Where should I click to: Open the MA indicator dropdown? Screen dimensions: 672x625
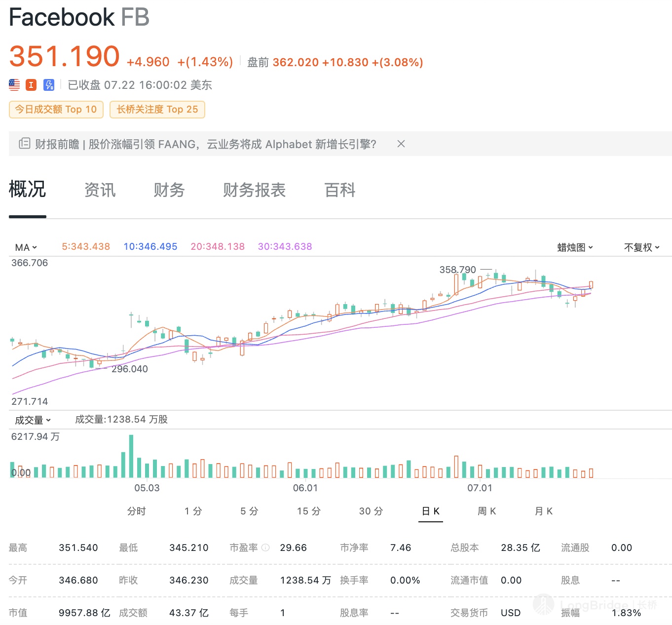pyautogui.click(x=26, y=247)
